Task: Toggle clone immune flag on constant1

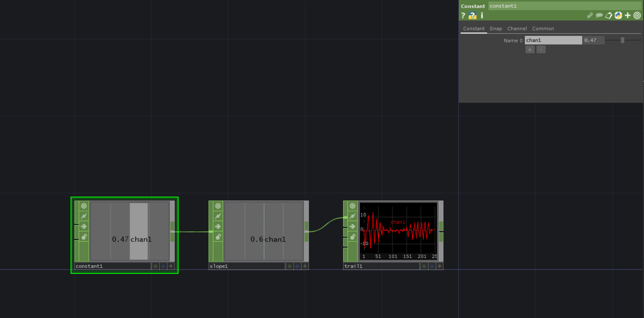Action: [x=84, y=216]
